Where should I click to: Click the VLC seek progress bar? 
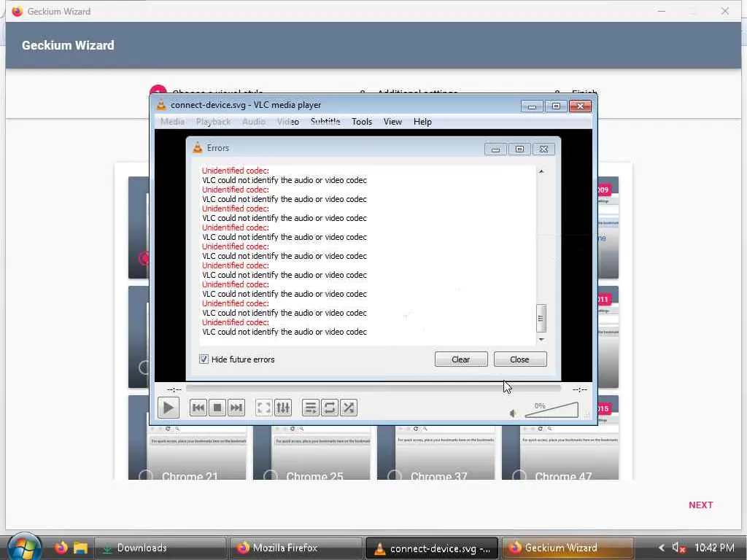(373, 389)
